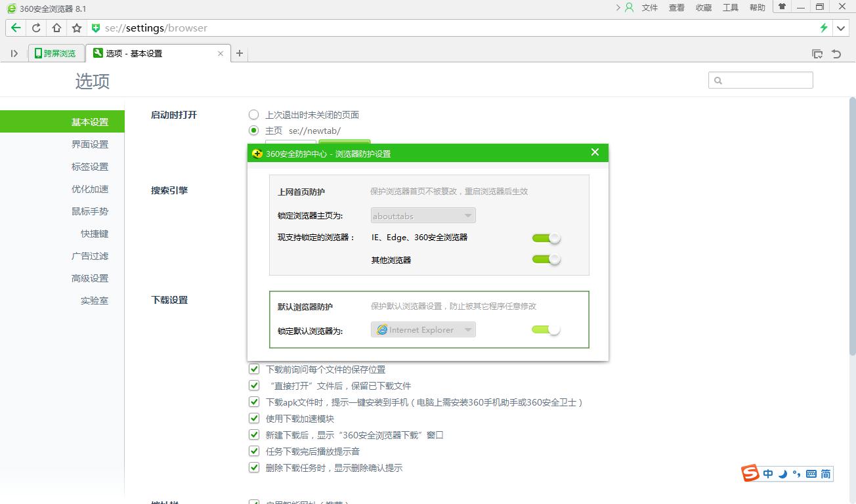The image size is (856, 504).
Task: Open the 文件 menu
Action: pyautogui.click(x=650, y=8)
